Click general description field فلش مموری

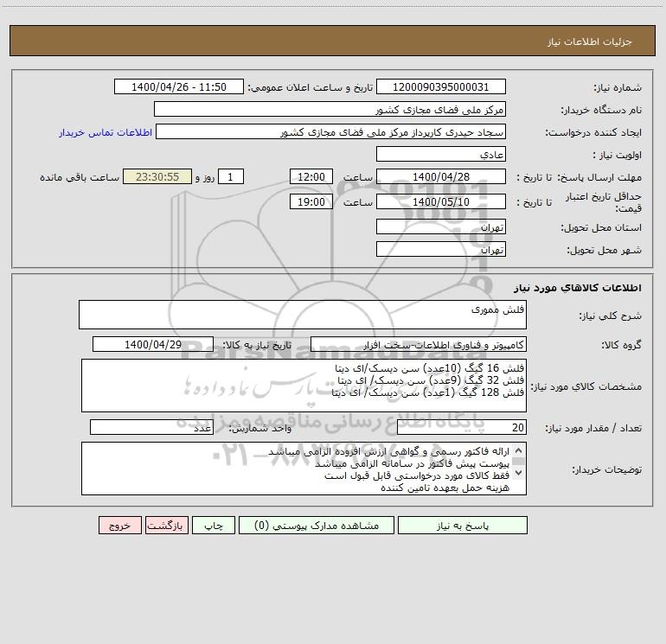303,315
